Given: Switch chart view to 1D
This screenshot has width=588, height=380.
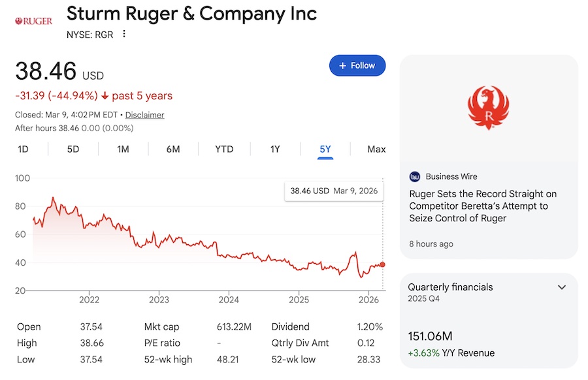Looking at the screenshot, I should pos(24,149).
